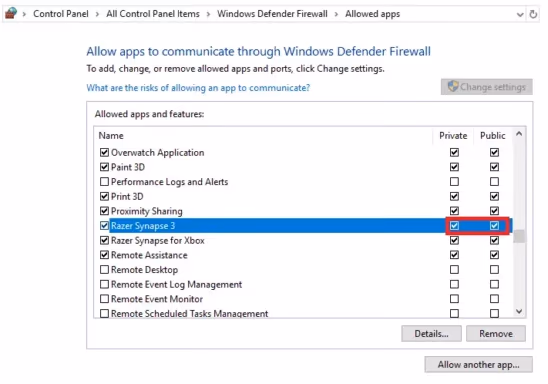
Task: Select the Paint 3D row text
Action: pyautogui.click(x=128, y=167)
